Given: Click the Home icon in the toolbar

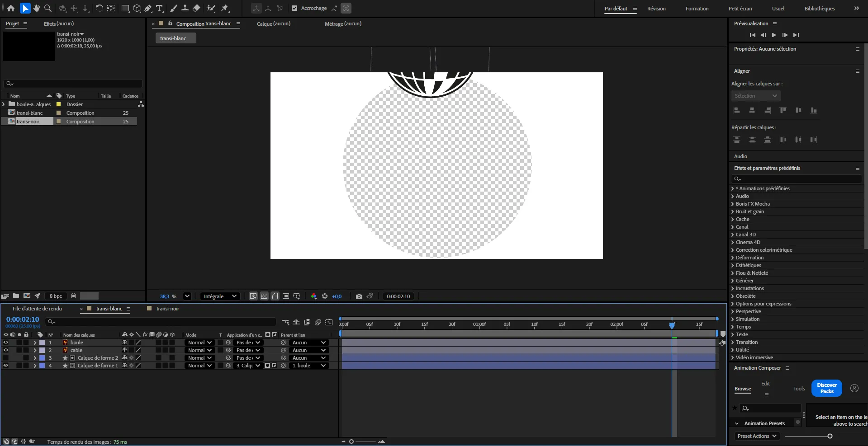Looking at the screenshot, I should 11,8.
